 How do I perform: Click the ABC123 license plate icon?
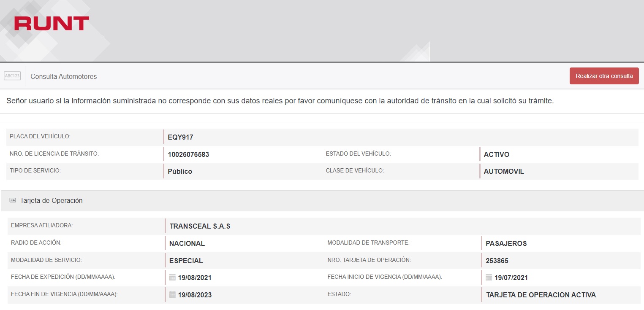12,76
